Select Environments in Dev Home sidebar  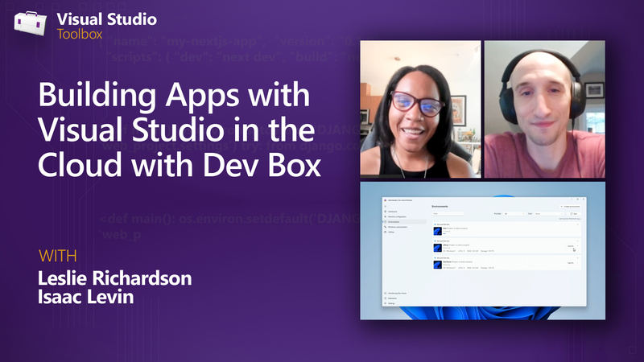tap(405, 222)
